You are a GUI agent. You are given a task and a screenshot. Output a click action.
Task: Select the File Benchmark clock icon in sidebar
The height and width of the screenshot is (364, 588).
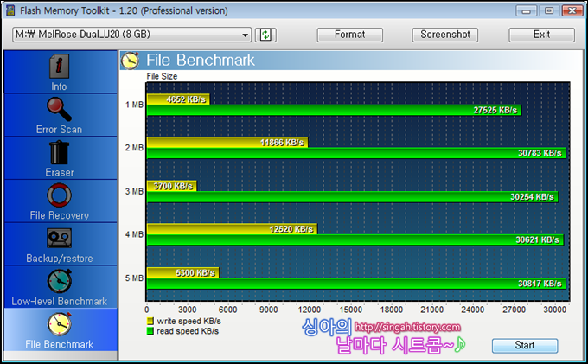pos(60,324)
